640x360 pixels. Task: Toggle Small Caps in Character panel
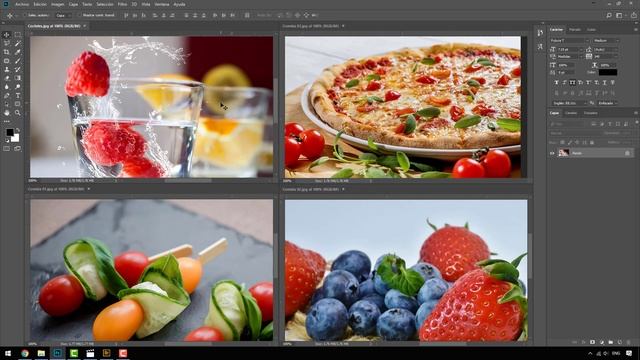click(x=580, y=82)
